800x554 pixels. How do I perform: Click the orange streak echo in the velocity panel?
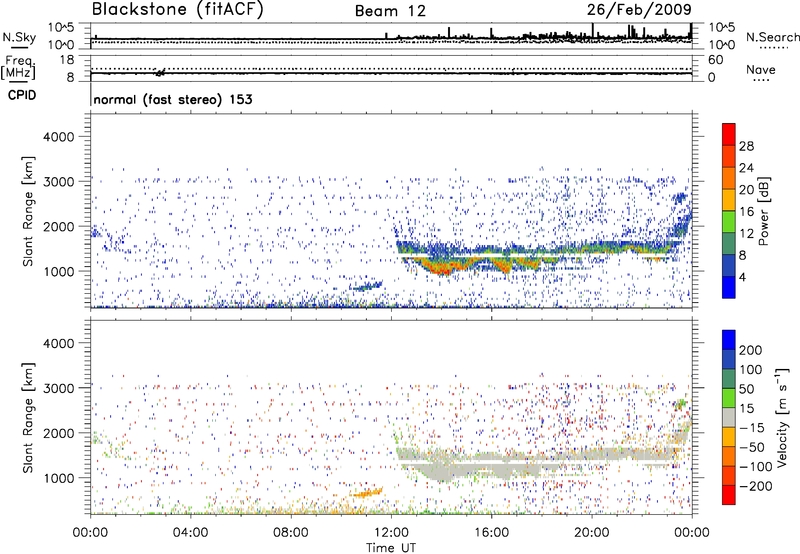368,493
